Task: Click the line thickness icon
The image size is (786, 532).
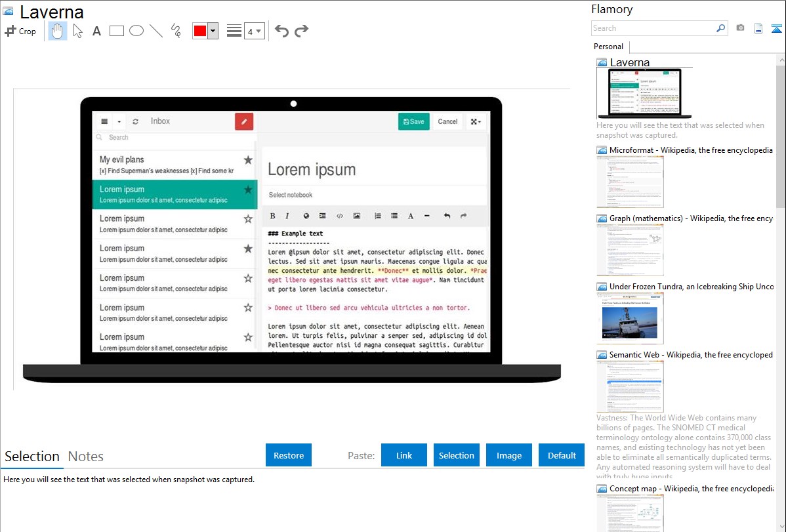Action: point(234,31)
